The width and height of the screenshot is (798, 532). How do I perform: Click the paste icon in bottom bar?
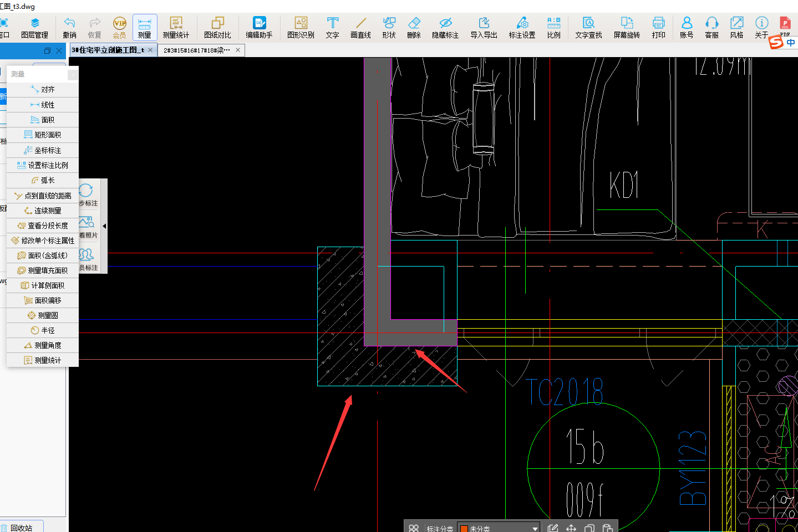(608, 528)
